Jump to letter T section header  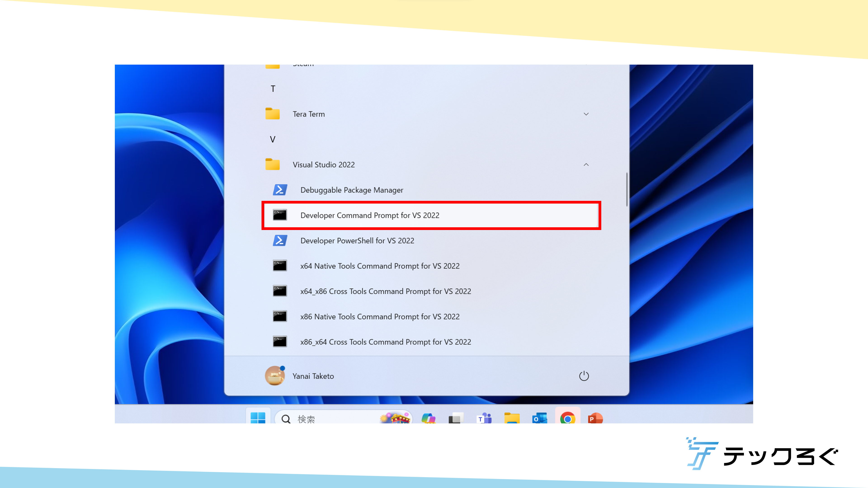pos(273,89)
